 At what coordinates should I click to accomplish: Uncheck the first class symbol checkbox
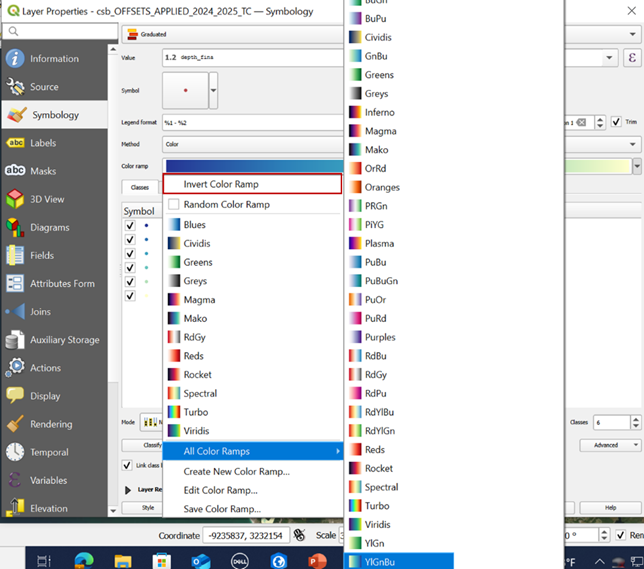click(130, 226)
